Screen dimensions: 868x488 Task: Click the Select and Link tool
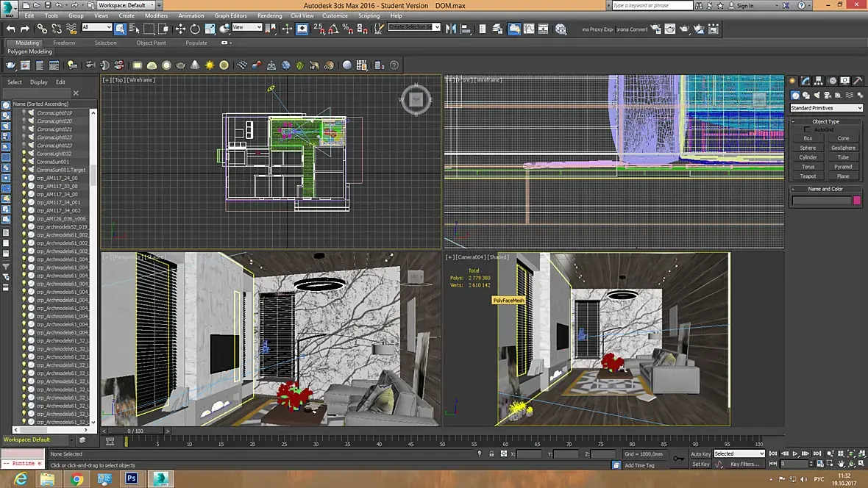point(41,29)
